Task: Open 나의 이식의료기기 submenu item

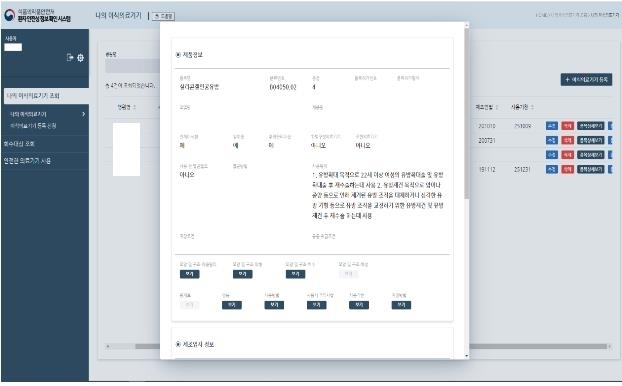Action: (28, 114)
